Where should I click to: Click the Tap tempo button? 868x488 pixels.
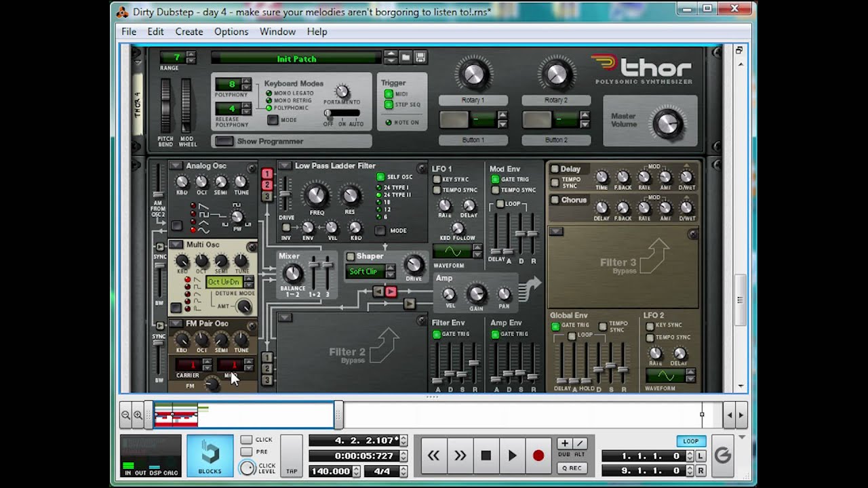click(292, 455)
